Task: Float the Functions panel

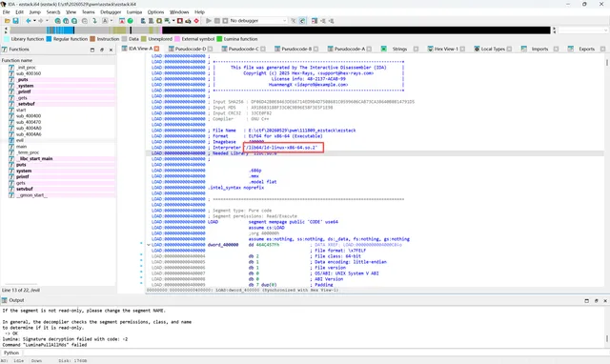Action: (102, 50)
